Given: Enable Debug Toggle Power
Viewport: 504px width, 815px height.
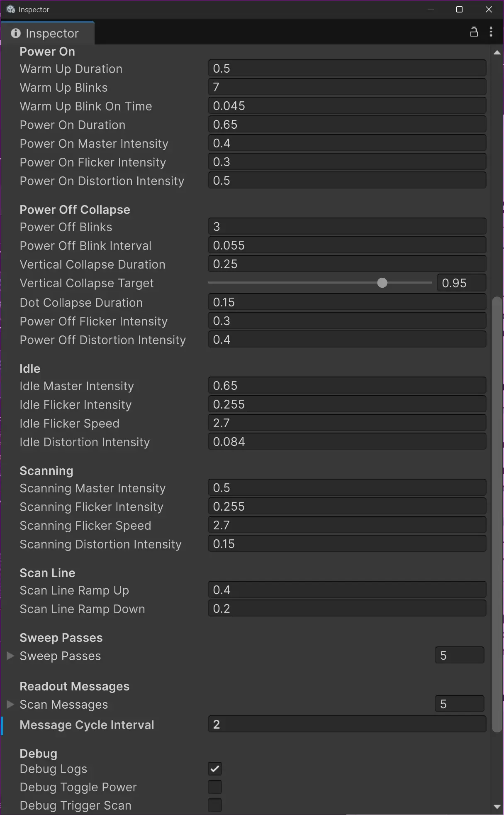Looking at the screenshot, I should [214, 787].
